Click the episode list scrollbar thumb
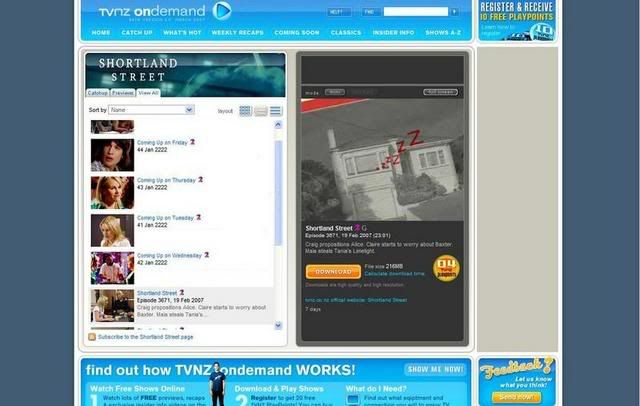Viewport: 640px width, 406px height. (278, 193)
